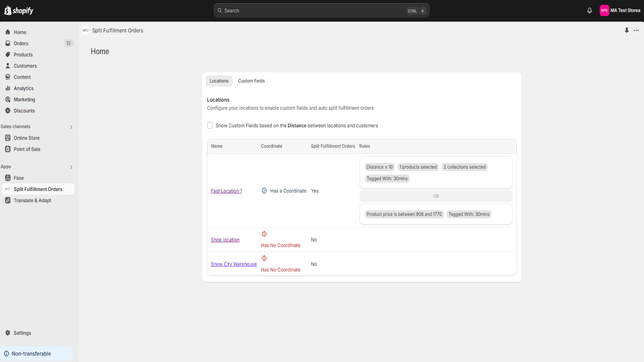The image size is (644, 362).
Task: Open Orders from the sidebar
Action: coord(21,43)
